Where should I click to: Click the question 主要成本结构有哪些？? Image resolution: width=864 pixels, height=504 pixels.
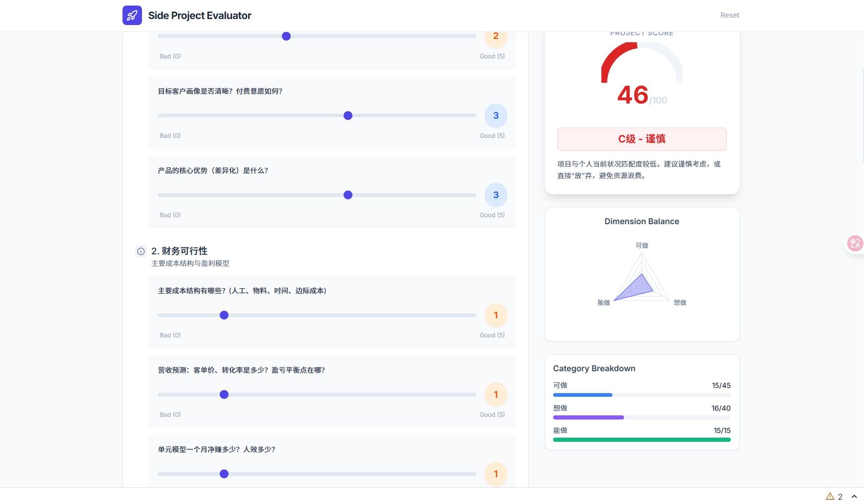242,291
